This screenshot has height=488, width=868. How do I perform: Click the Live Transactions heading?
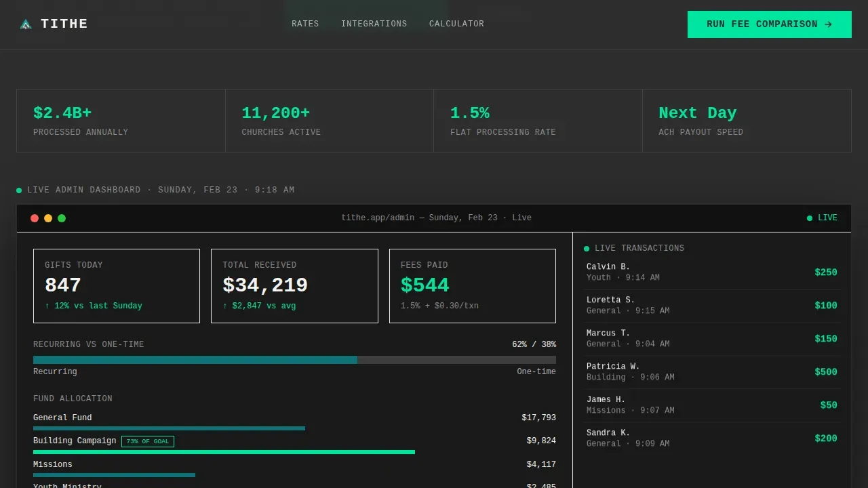(639, 249)
